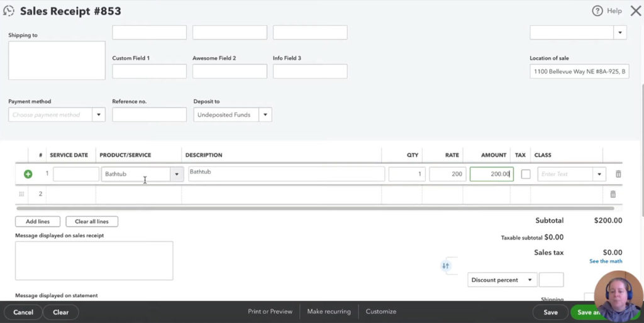This screenshot has width=644, height=323.
Task: Select Print or Preview in footer
Action: tap(270, 312)
